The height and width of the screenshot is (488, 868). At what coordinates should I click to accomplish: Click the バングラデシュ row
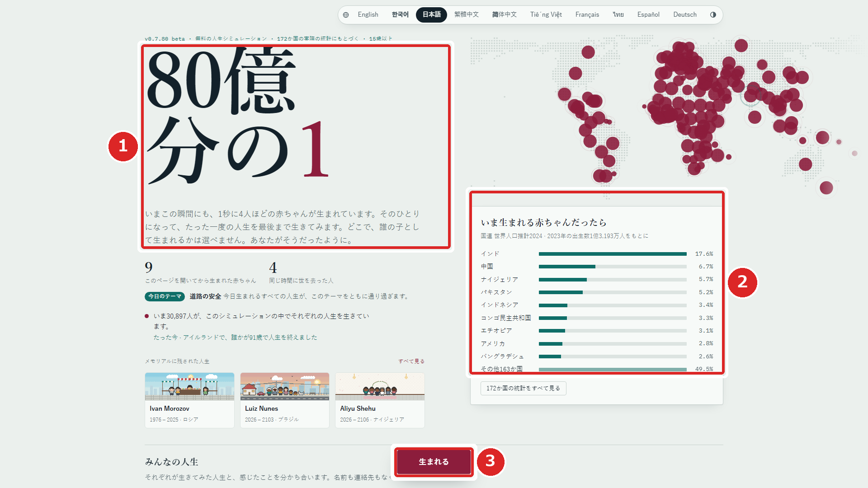coord(597,357)
